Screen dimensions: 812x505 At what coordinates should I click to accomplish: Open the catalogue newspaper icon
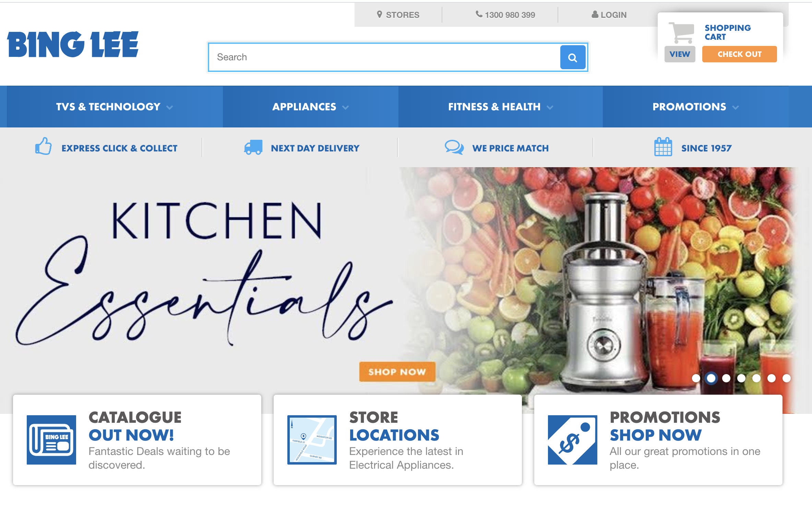[x=51, y=440]
